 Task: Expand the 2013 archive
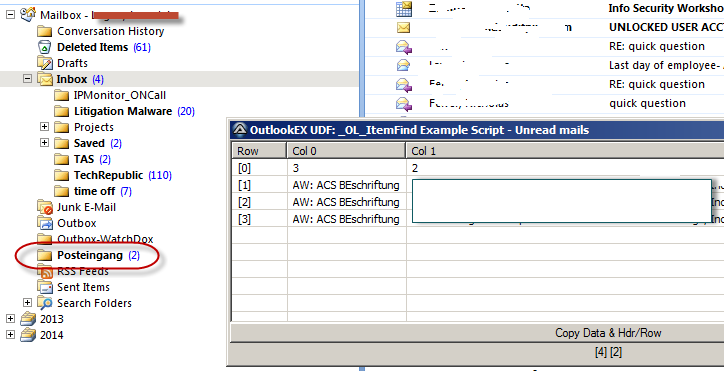tap(10, 319)
